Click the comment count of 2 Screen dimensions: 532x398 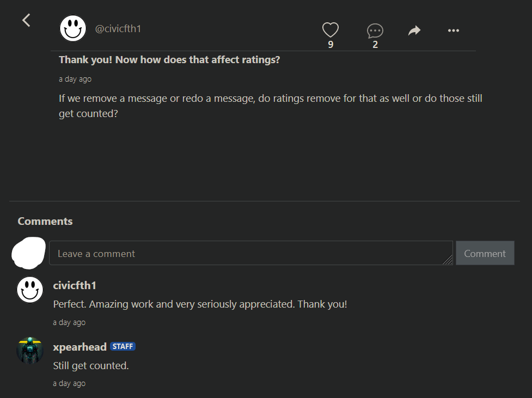[375, 45]
